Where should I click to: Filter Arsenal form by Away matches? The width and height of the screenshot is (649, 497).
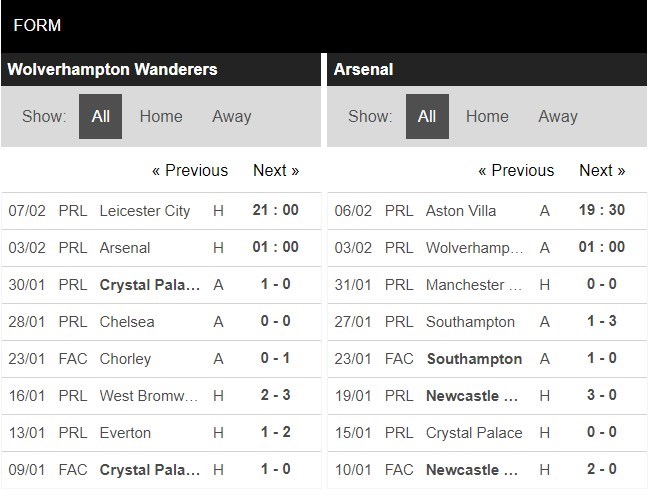coord(558,116)
